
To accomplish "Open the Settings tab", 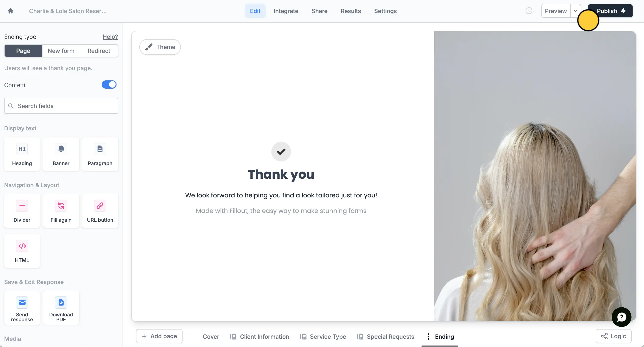I will [x=385, y=11].
